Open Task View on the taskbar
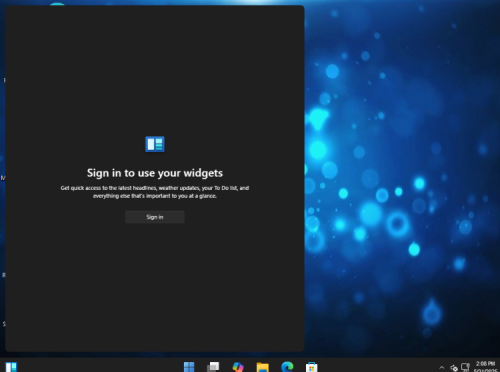 click(x=213, y=367)
